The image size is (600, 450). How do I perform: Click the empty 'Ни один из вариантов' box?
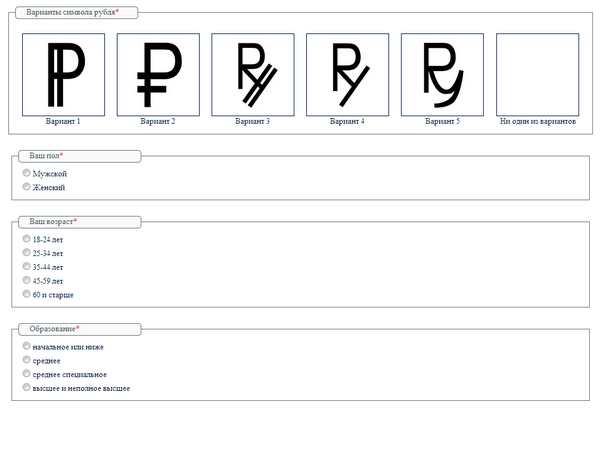[x=537, y=75]
